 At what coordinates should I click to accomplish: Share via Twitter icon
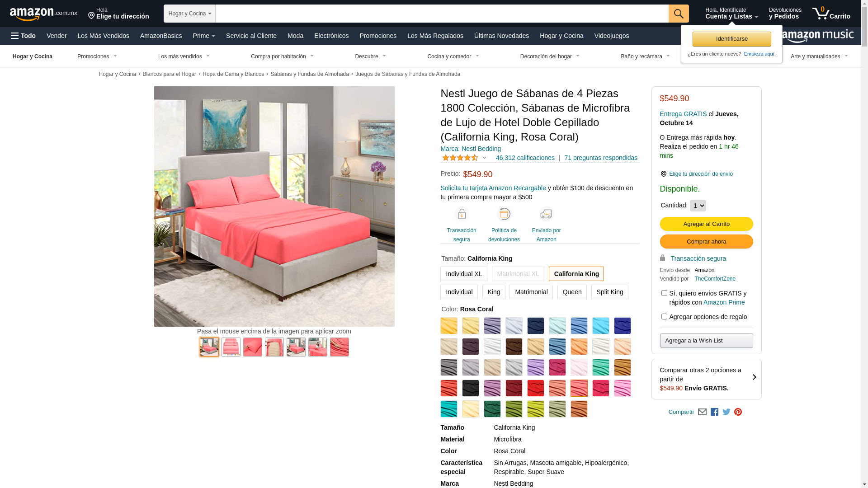coord(726,412)
